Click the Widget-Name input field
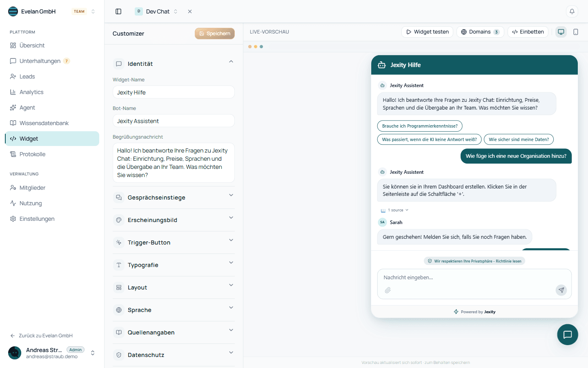This screenshot has height=368, width=588. point(174,92)
